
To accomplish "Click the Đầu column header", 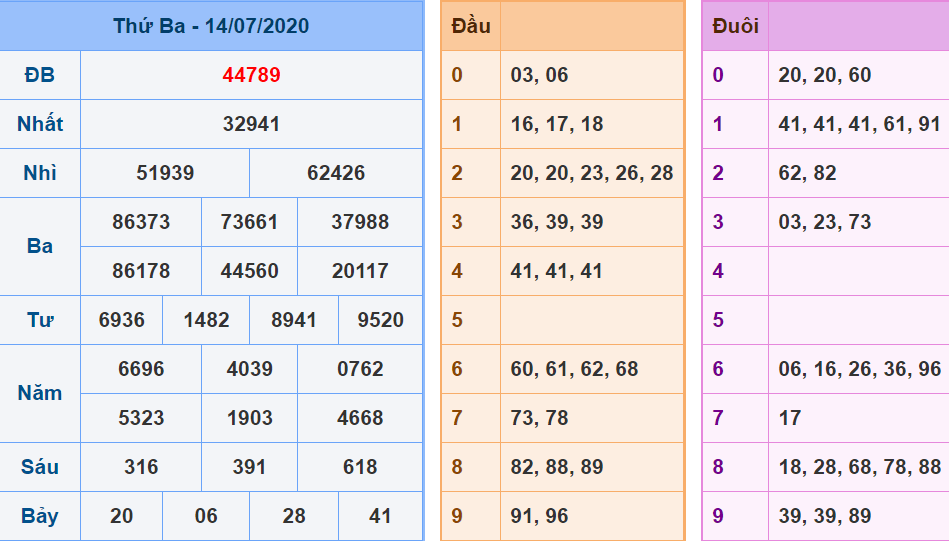I will (x=471, y=26).
